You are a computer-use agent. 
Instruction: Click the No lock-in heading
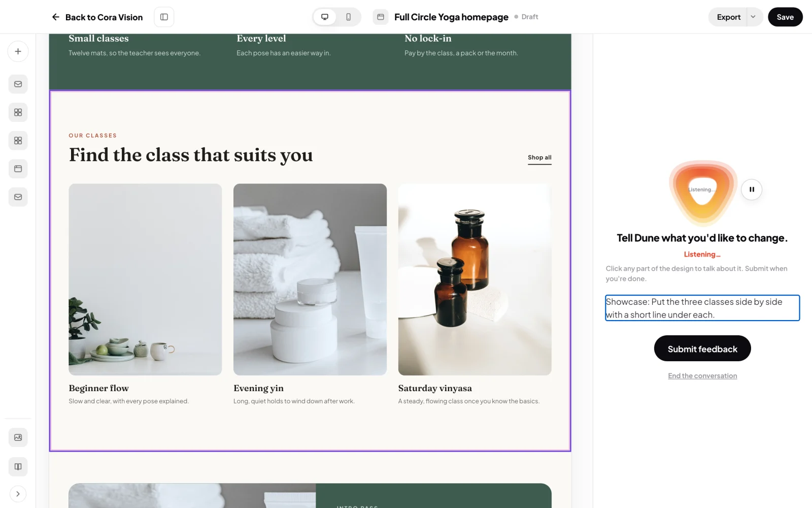click(x=428, y=39)
